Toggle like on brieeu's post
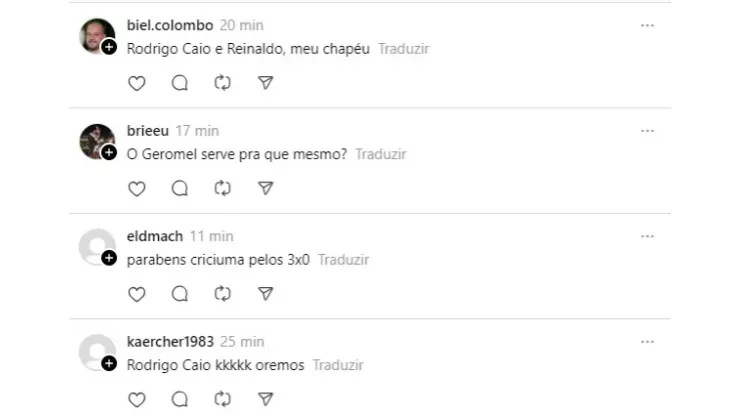The height and width of the screenshot is (416, 740). pos(137,188)
